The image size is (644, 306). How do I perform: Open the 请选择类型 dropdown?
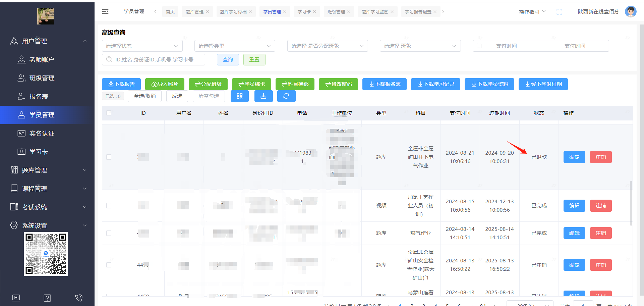coord(235,46)
